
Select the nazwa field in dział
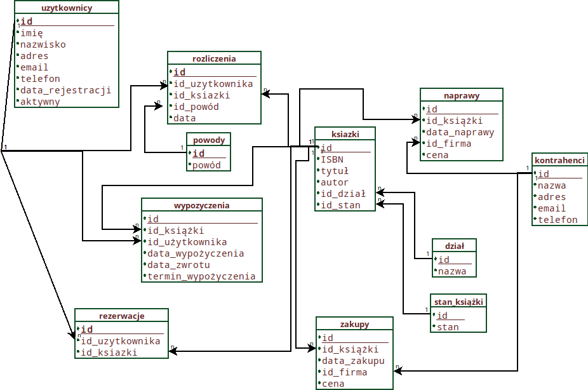452,271
